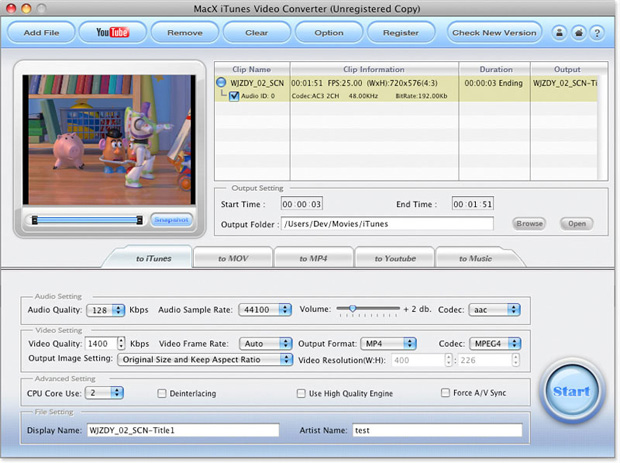Switch to the to MP4 tab
Image resolution: width=620 pixels, height=463 pixels.
[x=313, y=258]
